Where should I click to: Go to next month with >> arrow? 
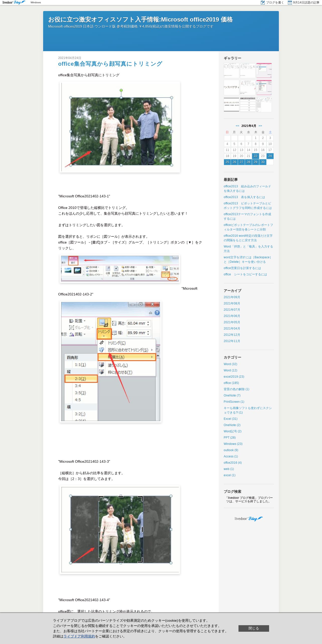(260, 126)
